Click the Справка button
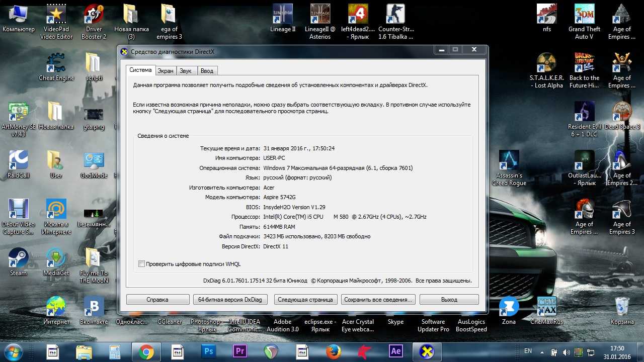 (157, 300)
